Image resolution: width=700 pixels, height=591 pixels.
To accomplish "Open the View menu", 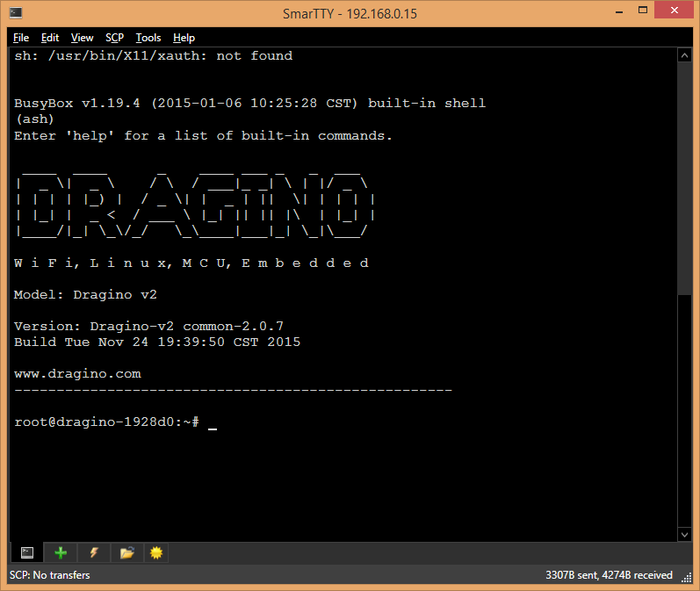I will pos(83,38).
